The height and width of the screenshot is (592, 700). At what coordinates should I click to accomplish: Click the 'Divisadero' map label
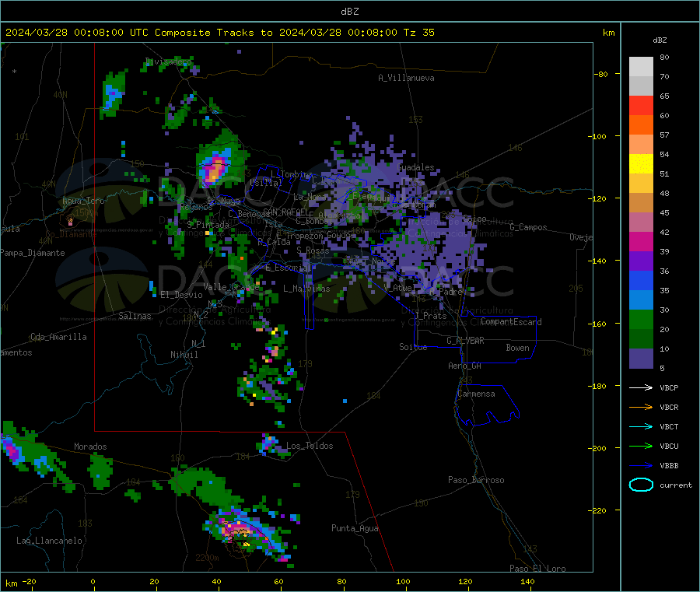168,61
